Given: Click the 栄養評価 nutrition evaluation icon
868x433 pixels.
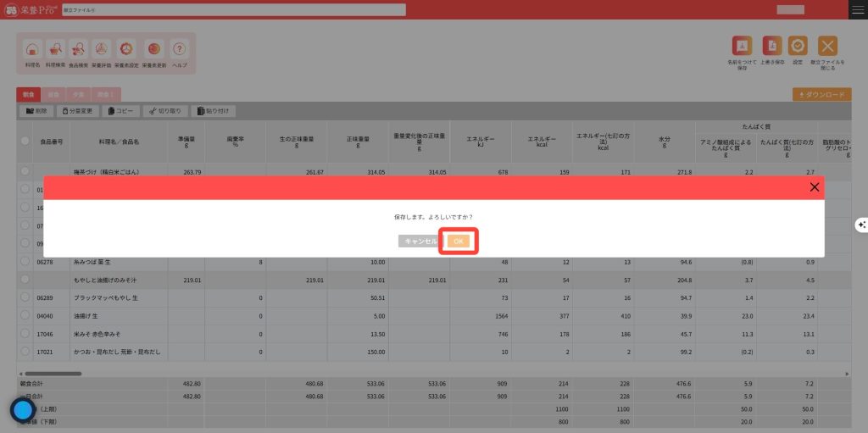Looking at the screenshot, I should (102, 51).
